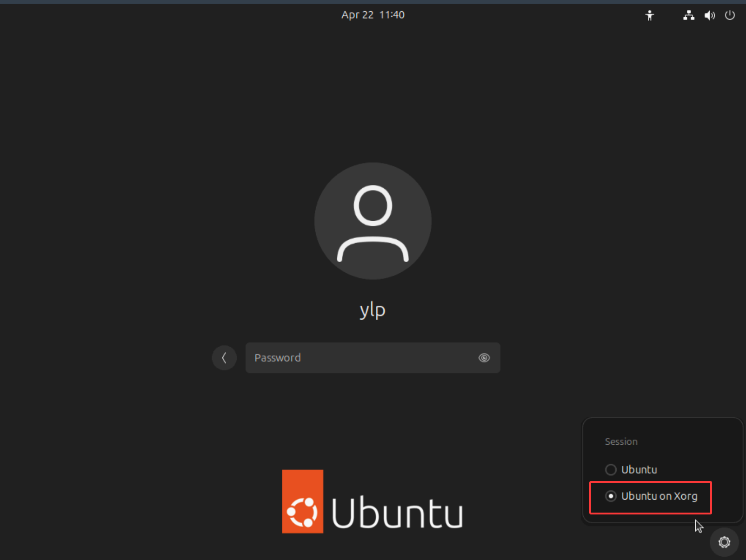746x560 pixels.
Task: Focus the Password input field
Action: click(x=373, y=358)
